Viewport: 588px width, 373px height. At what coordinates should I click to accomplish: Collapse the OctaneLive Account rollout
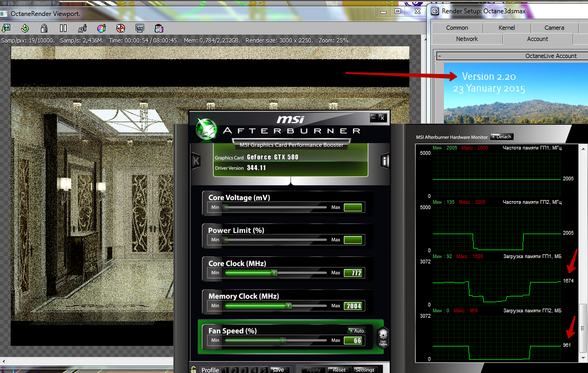coord(440,56)
